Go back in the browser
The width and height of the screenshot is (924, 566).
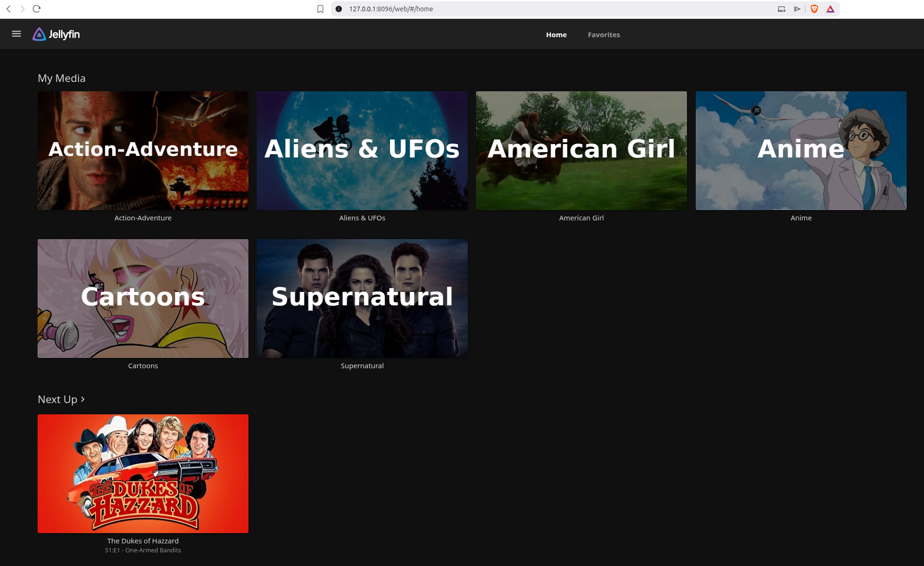8,9
